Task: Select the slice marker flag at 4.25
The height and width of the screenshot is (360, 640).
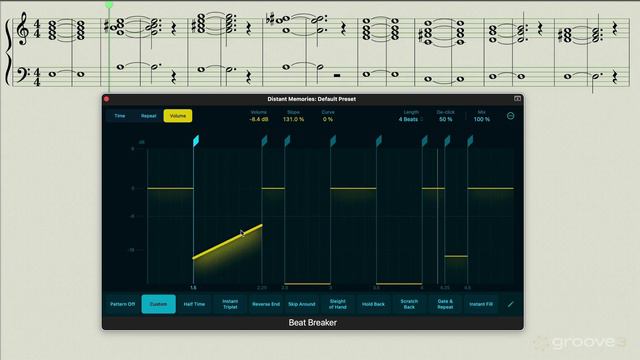Action: 447,141
